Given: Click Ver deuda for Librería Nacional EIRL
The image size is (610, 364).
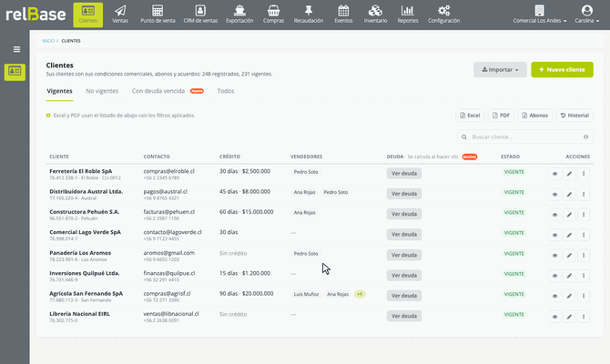Looking at the screenshot, I should pyautogui.click(x=404, y=316).
